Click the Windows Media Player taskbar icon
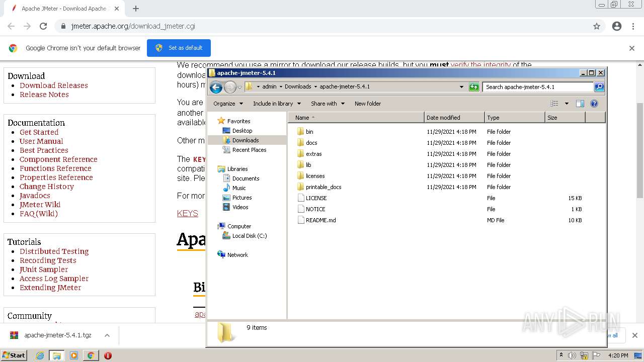The height and width of the screenshot is (362, 644). pyautogui.click(x=74, y=355)
